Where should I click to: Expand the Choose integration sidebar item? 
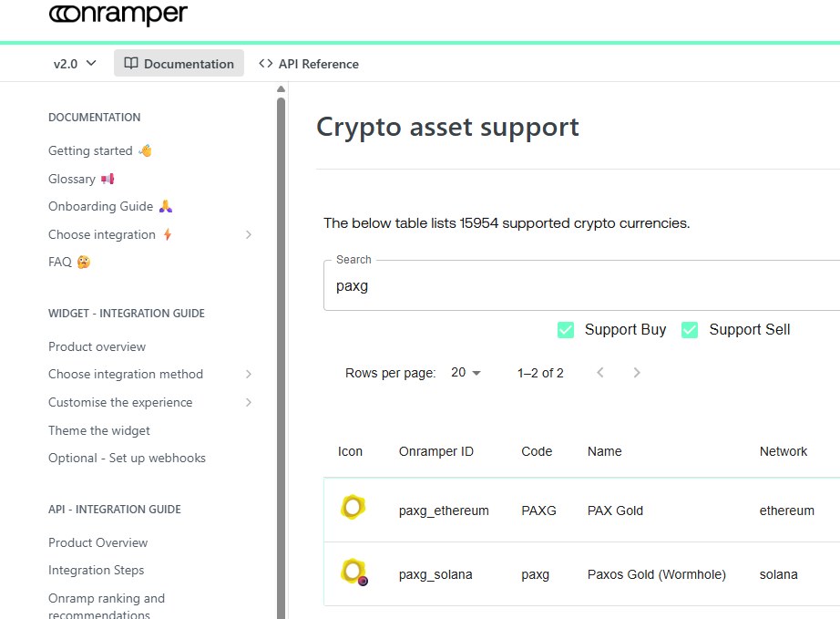249,235
